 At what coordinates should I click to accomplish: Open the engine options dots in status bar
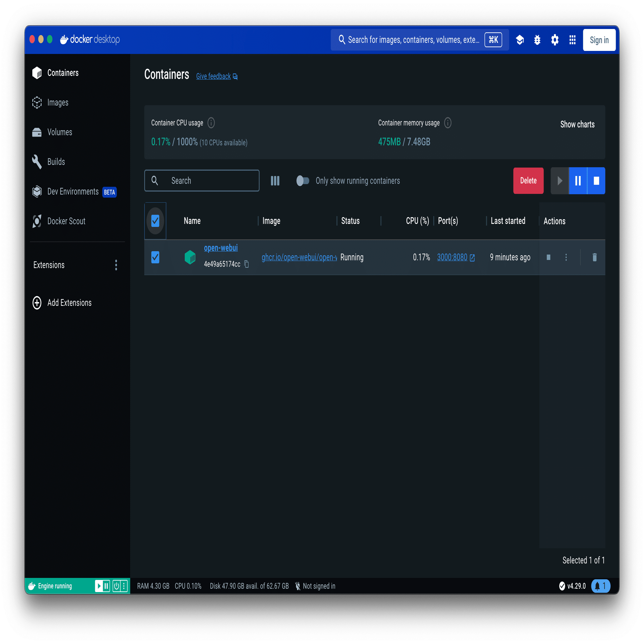124,586
